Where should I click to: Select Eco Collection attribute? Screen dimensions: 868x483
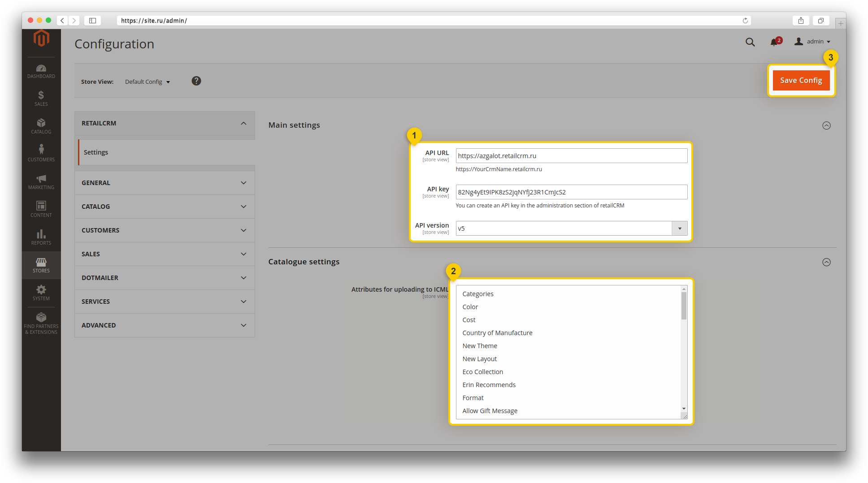click(483, 372)
